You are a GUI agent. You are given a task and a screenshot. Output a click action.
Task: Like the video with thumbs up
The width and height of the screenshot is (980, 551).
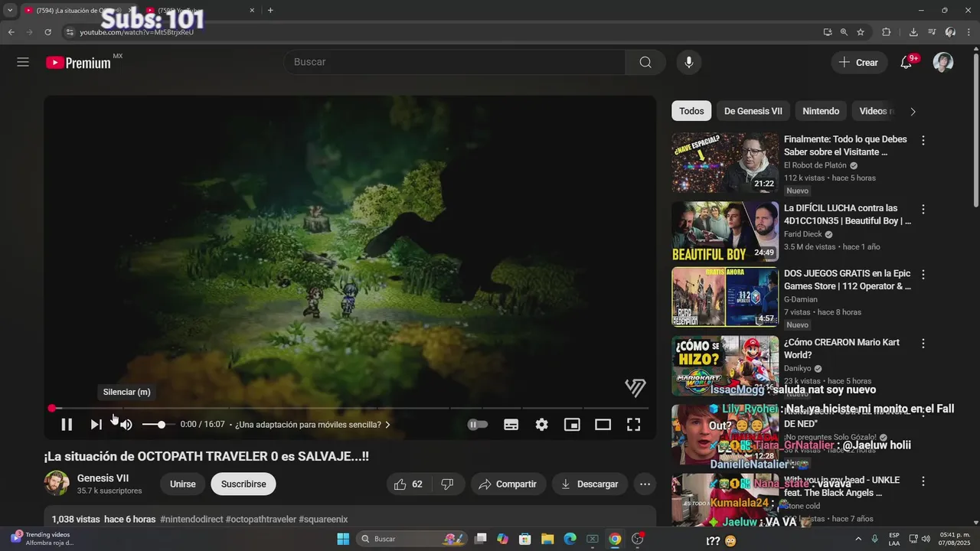click(x=409, y=484)
